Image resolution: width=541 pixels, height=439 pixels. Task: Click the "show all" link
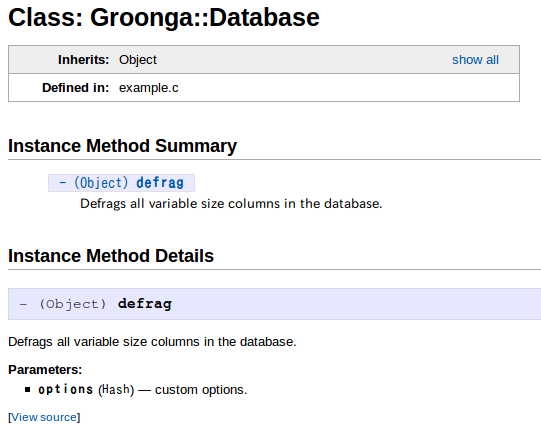tap(475, 60)
